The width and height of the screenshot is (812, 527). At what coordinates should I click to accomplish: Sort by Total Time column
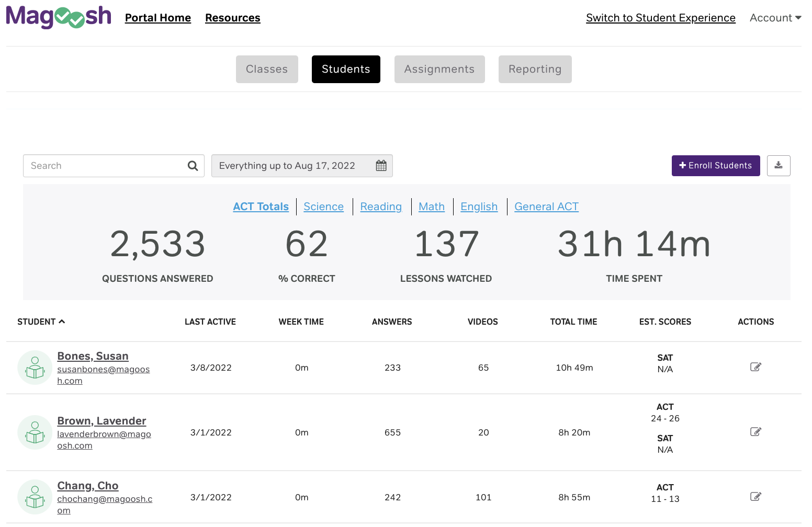[x=573, y=322]
